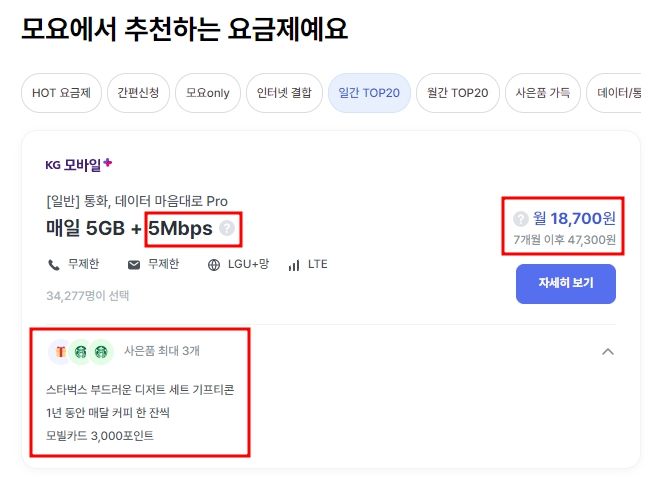
Task: Select the 사은품 가득 filter tab
Action: 543,93
